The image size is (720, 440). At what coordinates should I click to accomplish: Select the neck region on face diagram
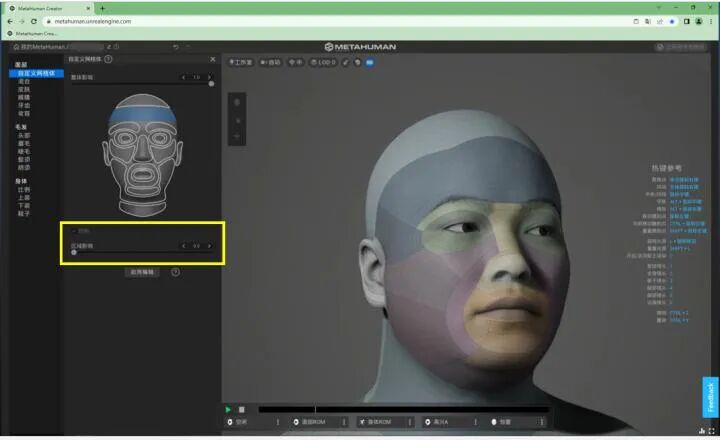coord(143,207)
